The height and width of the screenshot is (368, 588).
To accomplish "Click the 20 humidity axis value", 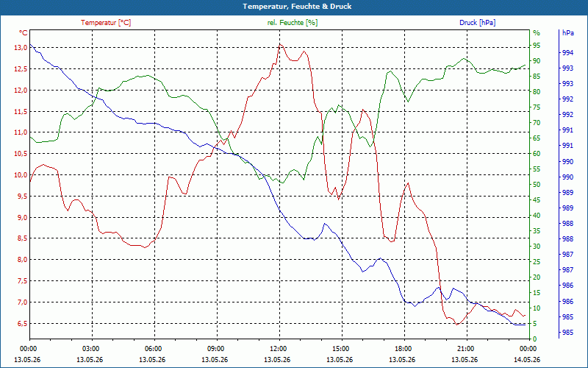I will coord(537,277).
